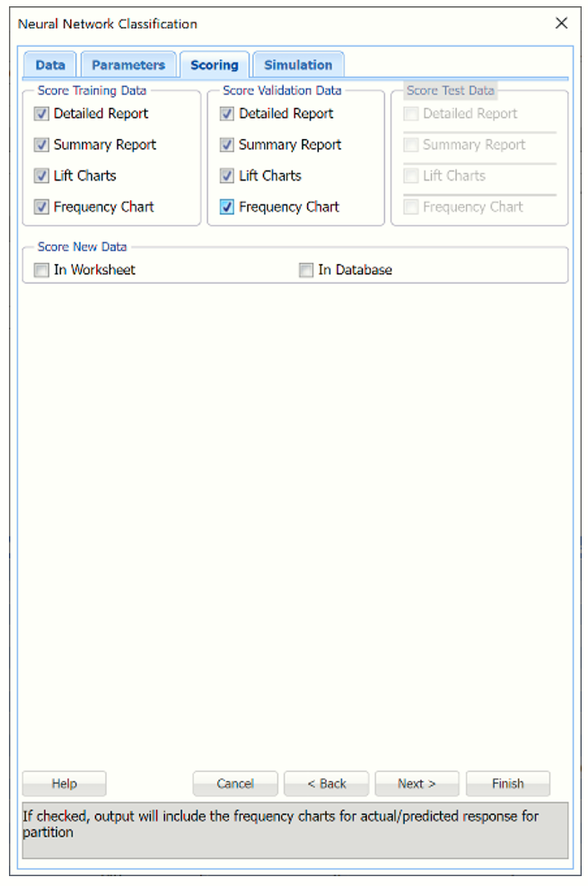Go to previous step with Back button
The width and height of the screenshot is (588, 886).
click(327, 784)
